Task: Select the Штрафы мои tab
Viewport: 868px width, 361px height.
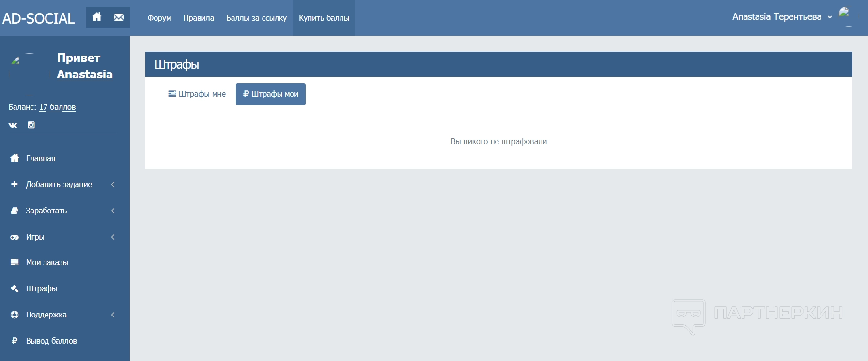Action: [271, 94]
